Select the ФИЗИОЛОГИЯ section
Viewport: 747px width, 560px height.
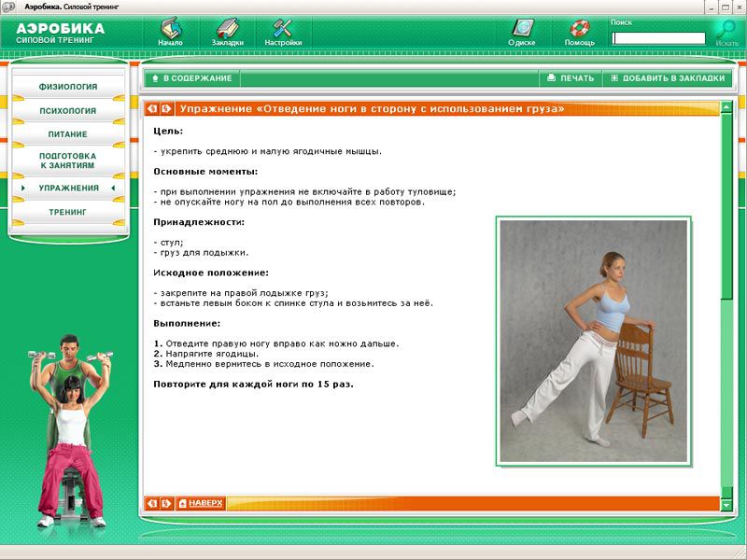point(68,87)
